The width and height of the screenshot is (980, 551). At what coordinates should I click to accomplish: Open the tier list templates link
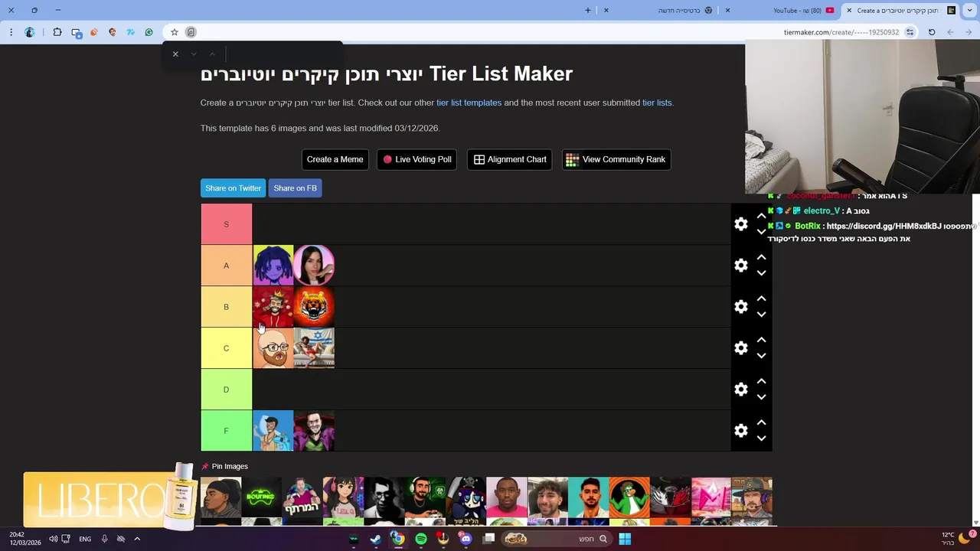[469, 103]
